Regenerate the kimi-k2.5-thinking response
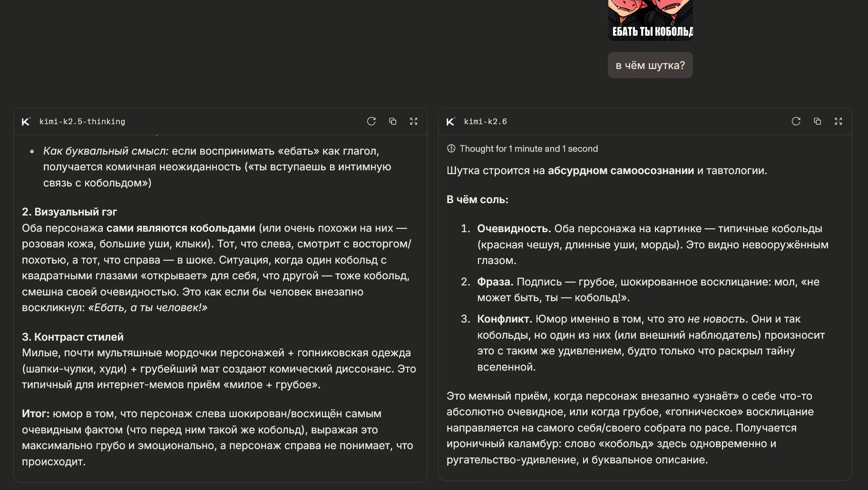 click(371, 121)
